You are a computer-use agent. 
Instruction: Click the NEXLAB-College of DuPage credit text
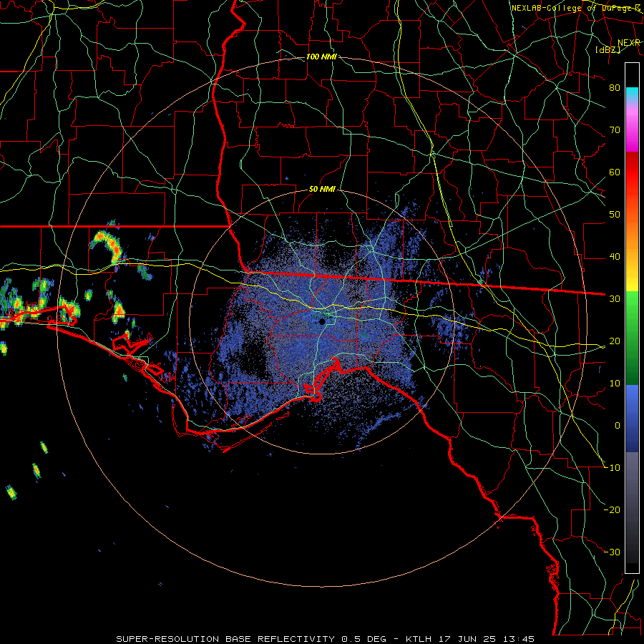575,8
